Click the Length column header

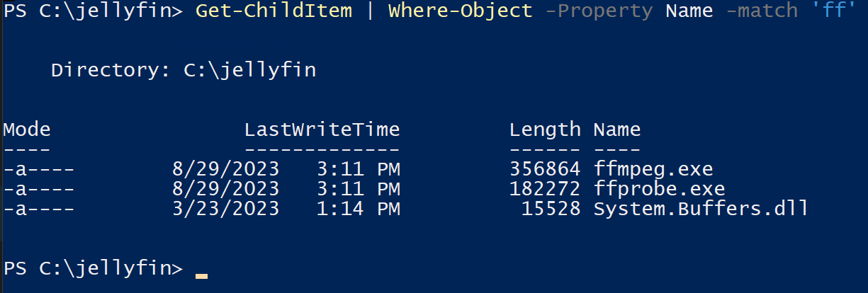point(545,130)
